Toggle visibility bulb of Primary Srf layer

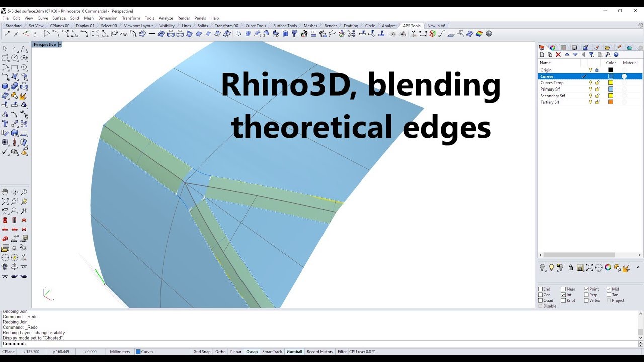click(591, 89)
